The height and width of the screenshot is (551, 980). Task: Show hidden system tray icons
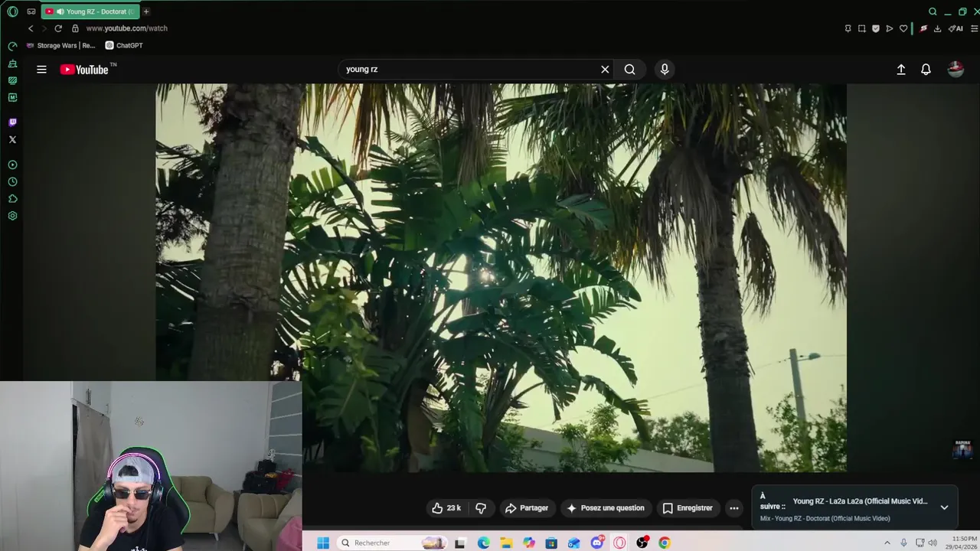[887, 543]
